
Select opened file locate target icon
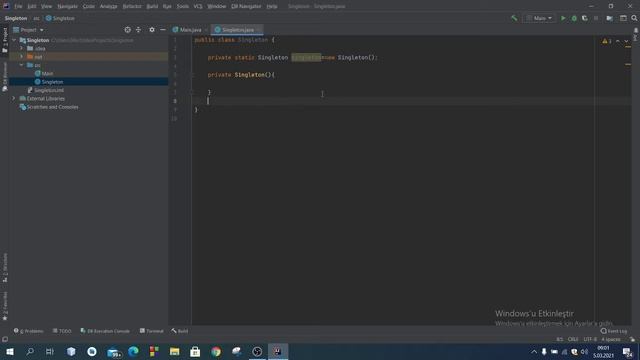128,30
